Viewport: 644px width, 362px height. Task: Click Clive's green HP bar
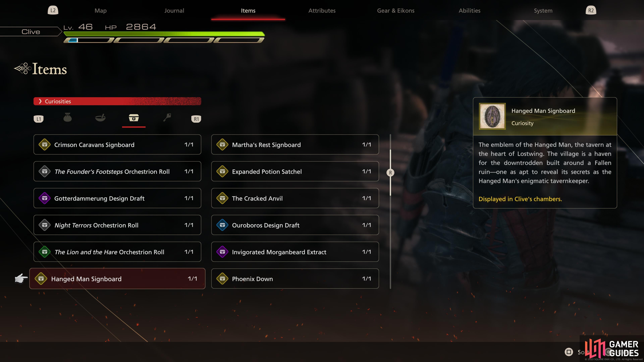coord(164,34)
